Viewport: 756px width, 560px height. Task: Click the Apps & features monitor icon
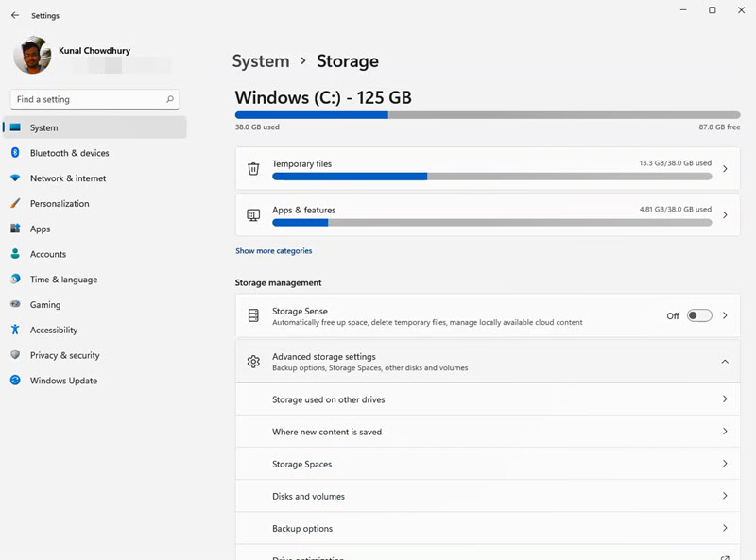(253, 215)
